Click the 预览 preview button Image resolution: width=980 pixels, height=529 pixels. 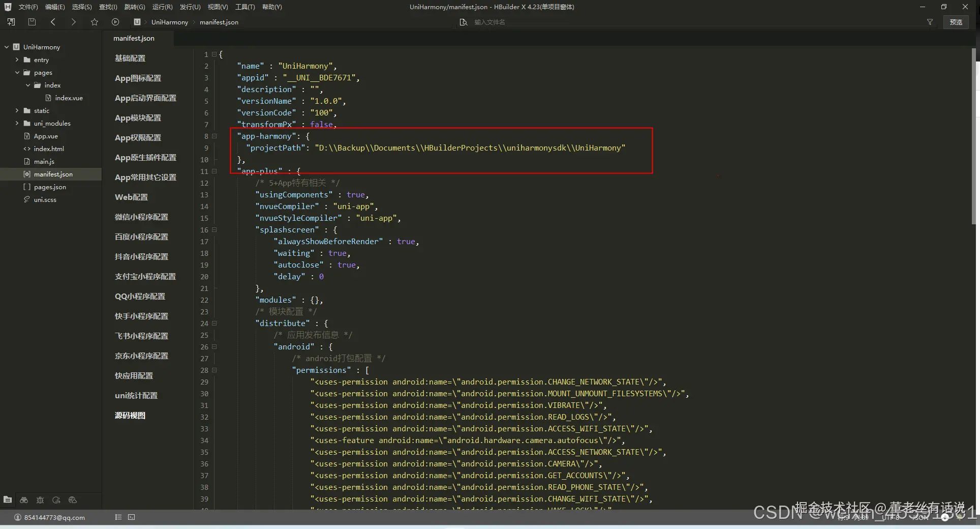[x=956, y=22]
